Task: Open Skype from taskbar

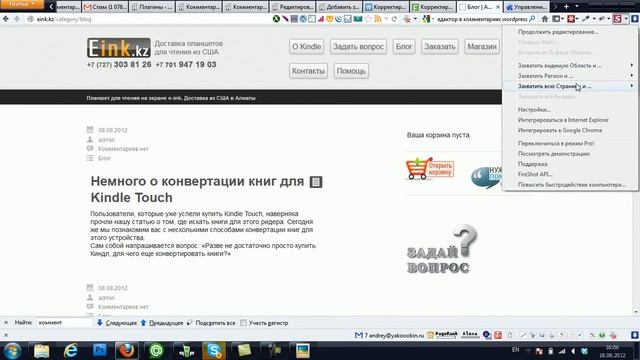Action: (x=214, y=351)
